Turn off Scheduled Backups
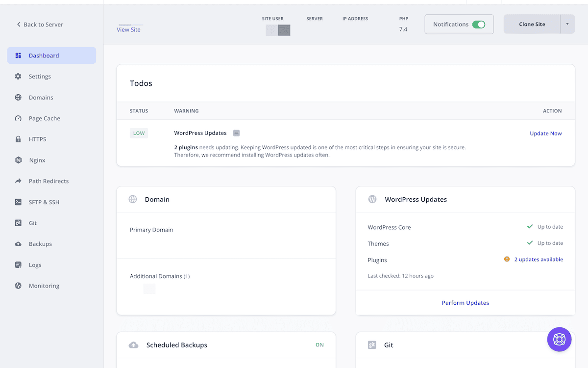Image resolution: width=588 pixels, height=368 pixels. pos(319,345)
